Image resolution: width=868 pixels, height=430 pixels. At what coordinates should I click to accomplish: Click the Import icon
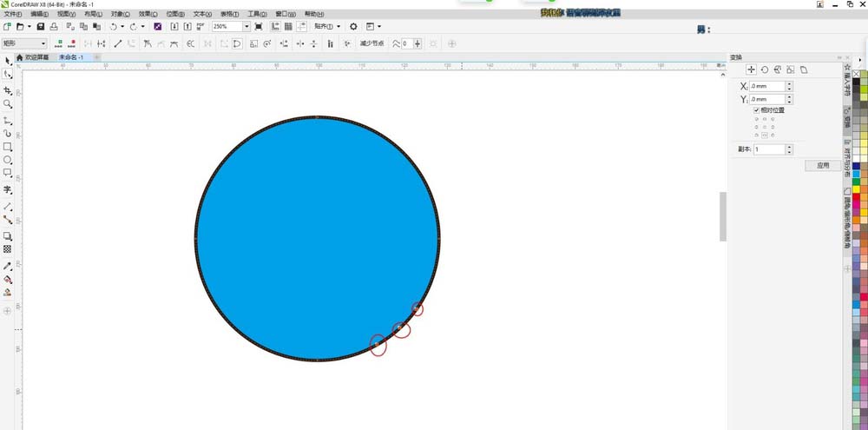174,27
